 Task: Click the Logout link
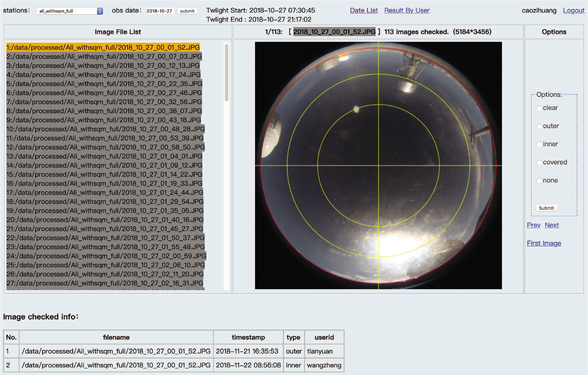coord(573,11)
